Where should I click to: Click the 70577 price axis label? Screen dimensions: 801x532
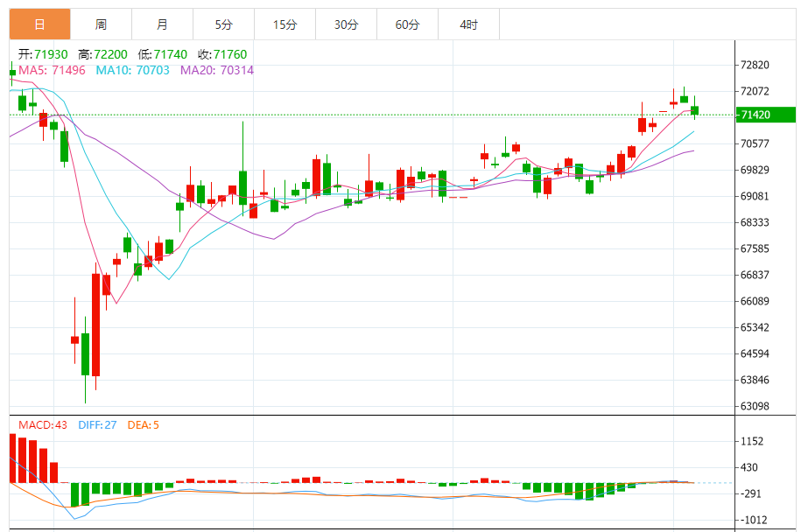(x=755, y=144)
